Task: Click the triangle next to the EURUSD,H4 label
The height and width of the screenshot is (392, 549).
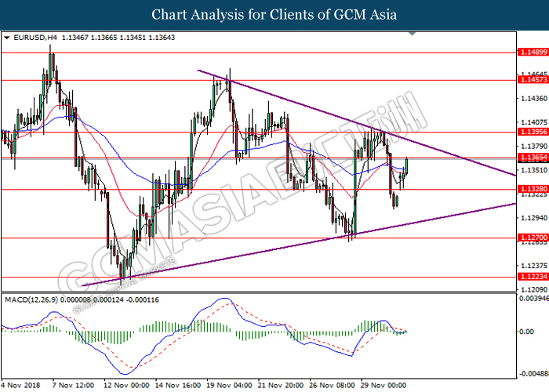Action: click(x=6, y=38)
